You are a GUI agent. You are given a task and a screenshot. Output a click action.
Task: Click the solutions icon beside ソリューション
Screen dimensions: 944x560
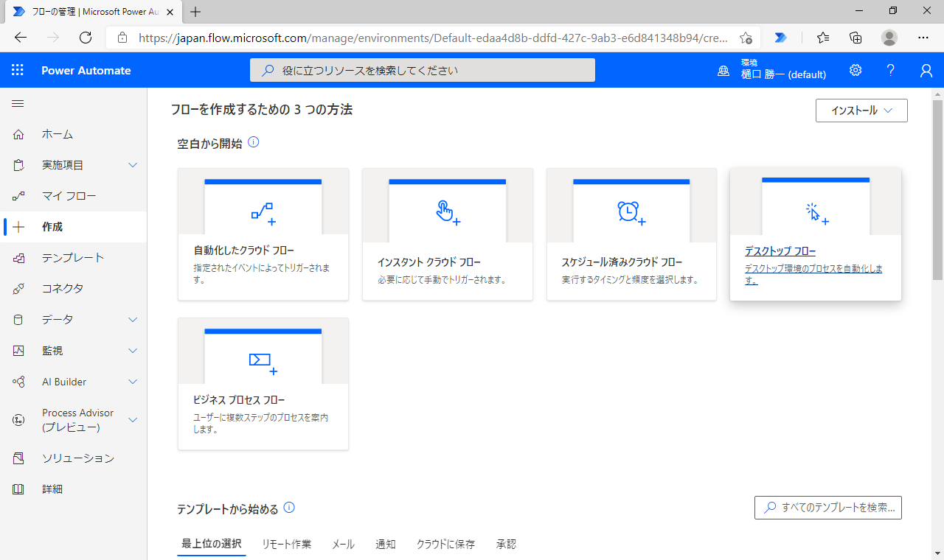(18, 458)
